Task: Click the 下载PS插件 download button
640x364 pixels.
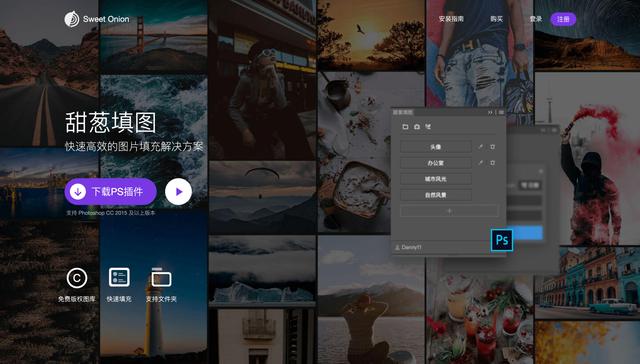Action: pyautogui.click(x=111, y=191)
